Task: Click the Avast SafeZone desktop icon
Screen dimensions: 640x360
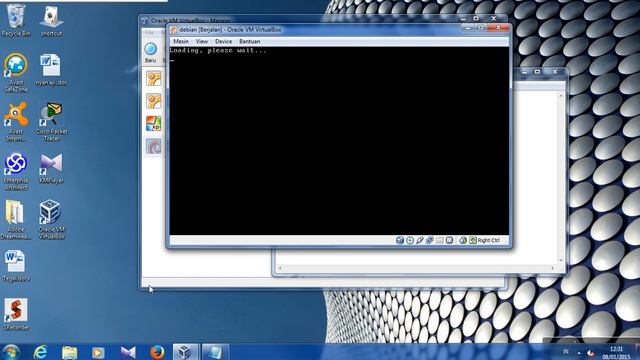Action: point(16,73)
